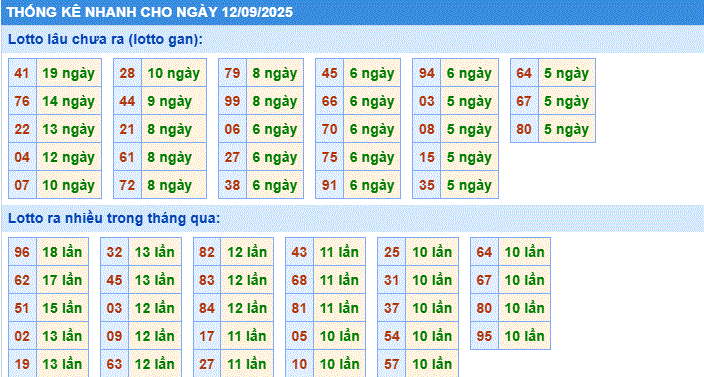Select '8 ngày' beside number 61
This screenshot has height=377, width=704.
[x=174, y=157]
